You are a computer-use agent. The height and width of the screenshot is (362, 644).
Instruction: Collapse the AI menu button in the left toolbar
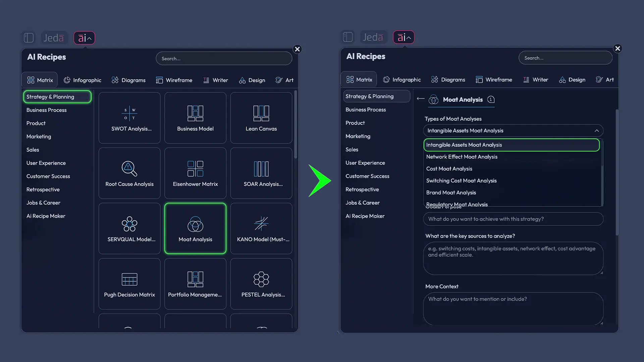84,38
